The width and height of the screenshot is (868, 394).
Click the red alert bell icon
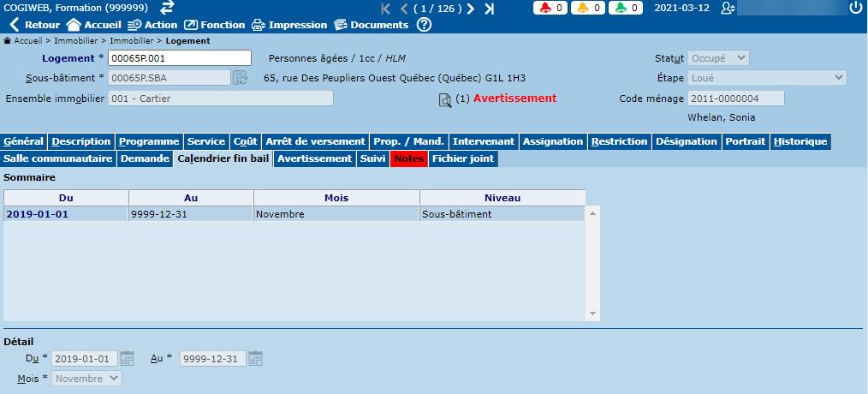pyautogui.click(x=545, y=8)
